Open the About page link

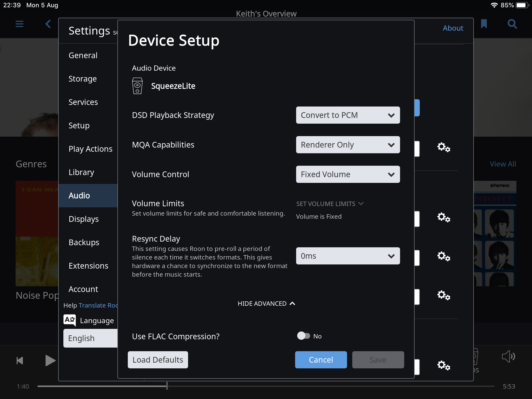(x=453, y=28)
